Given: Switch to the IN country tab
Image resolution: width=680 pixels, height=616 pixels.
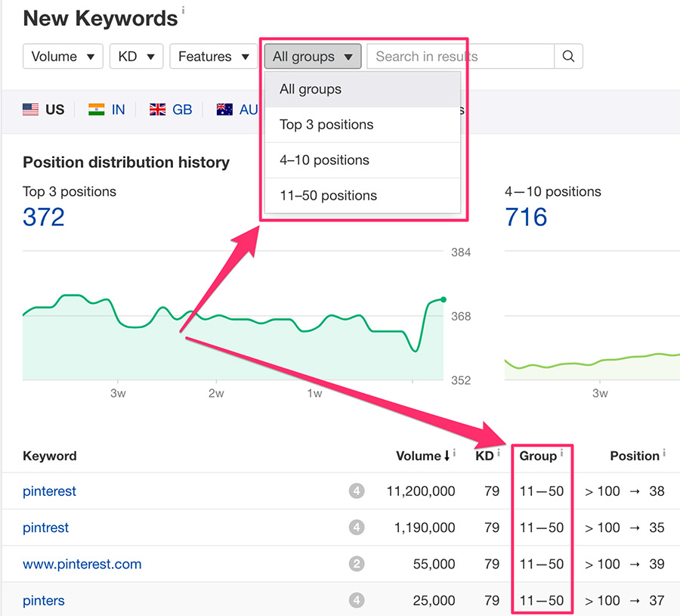Looking at the screenshot, I should coord(107,110).
